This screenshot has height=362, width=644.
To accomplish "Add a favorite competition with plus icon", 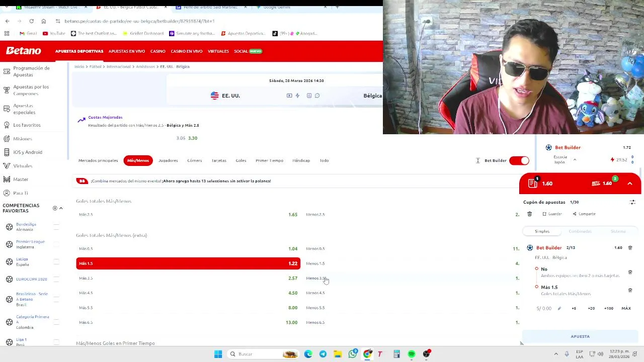I will [55, 208].
